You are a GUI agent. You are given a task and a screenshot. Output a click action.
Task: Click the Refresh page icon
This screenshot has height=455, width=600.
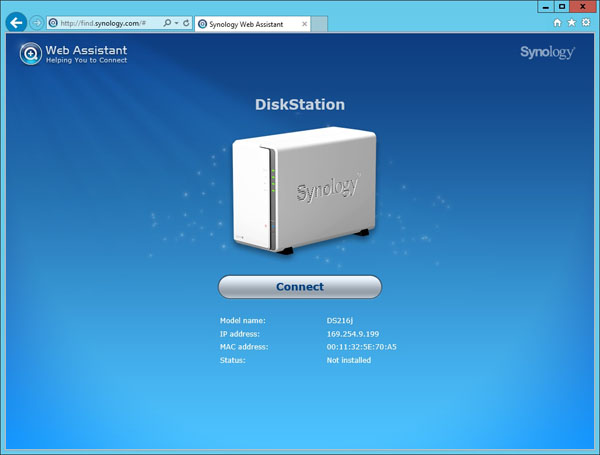(186, 23)
